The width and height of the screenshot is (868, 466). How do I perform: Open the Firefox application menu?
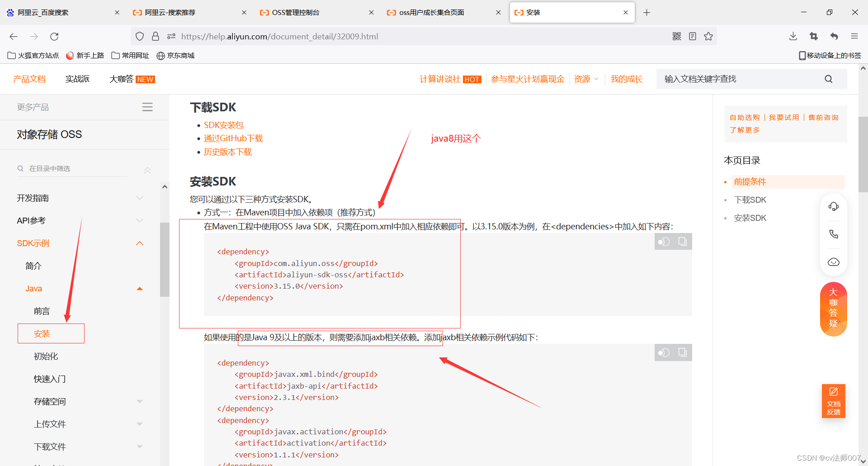(x=854, y=36)
